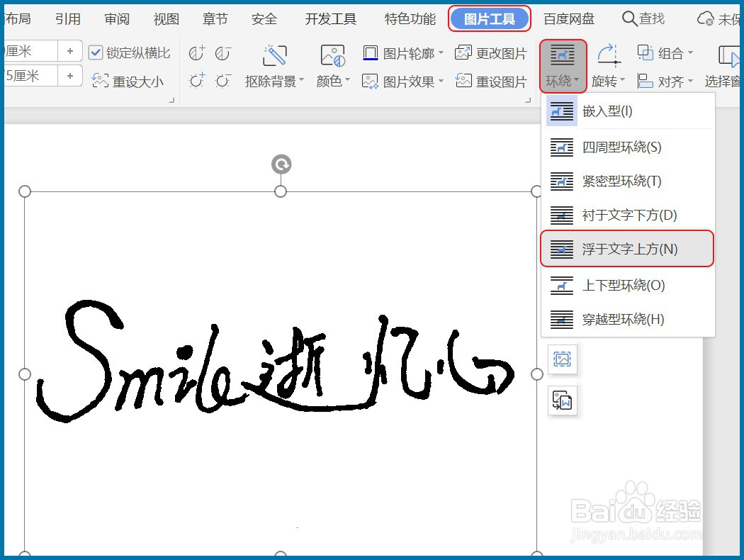Expand the color dropdown arrow
744x560 pixels.
(347, 80)
